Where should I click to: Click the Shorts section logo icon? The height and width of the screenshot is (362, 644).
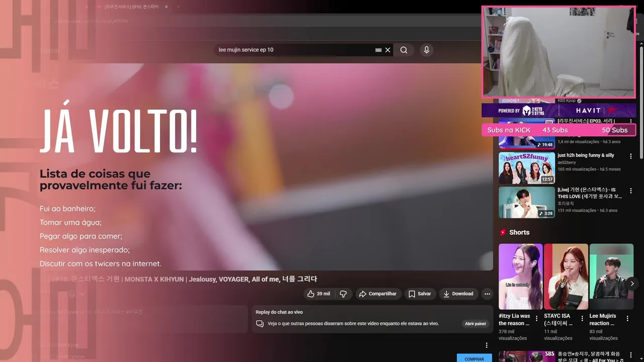pyautogui.click(x=502, y=232)
